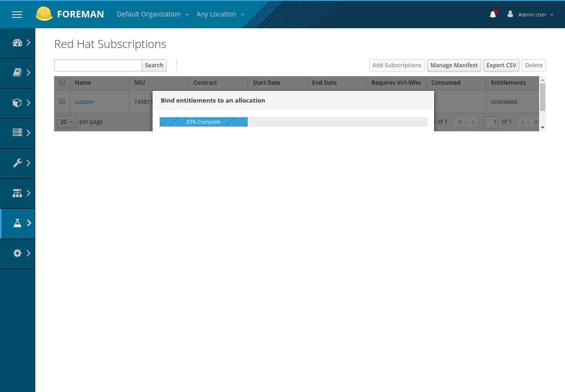Click the Search button
The height and width of the screenshot is (392, 565).
click(154, 65)
